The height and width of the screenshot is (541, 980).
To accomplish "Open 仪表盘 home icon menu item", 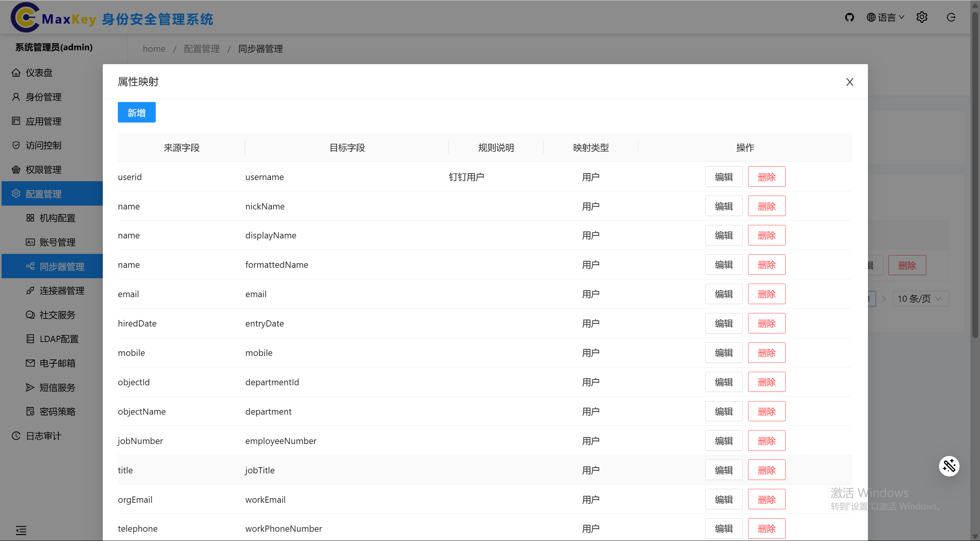I will coord(39,73).
